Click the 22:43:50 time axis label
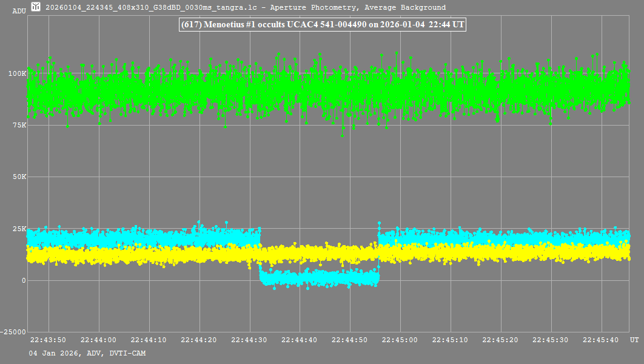The width and height of the screenshot is (644, 364). 48,340
